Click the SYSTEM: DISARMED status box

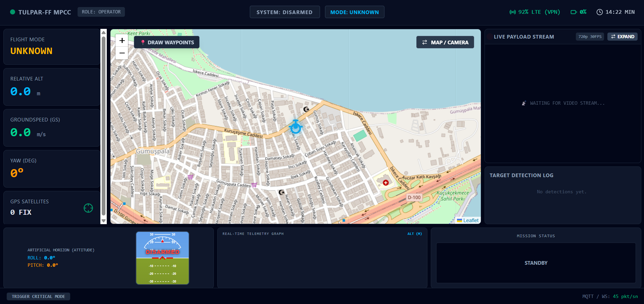click(285, 12)
